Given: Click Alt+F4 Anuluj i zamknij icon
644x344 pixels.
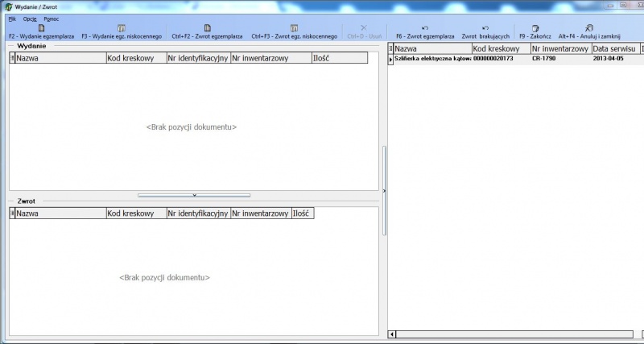Looking at the screenshot, I should (589, 28).
